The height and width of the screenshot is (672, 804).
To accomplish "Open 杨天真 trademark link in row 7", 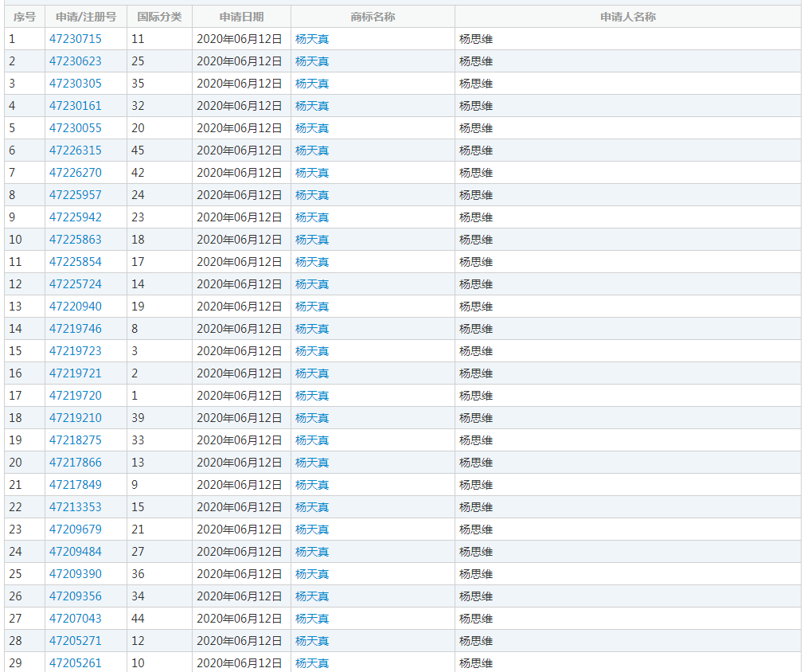I will pos(312,173).
